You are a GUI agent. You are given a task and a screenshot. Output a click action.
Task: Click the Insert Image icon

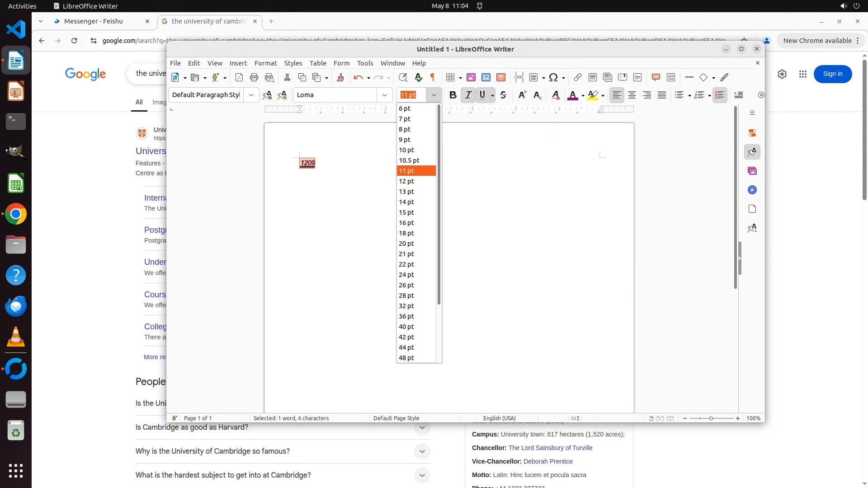(471, 77)
